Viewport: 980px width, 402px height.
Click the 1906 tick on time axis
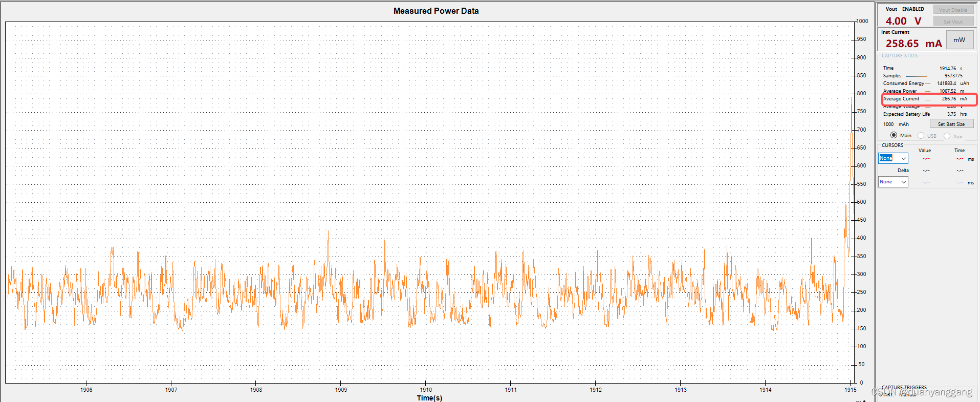(86, 390)
